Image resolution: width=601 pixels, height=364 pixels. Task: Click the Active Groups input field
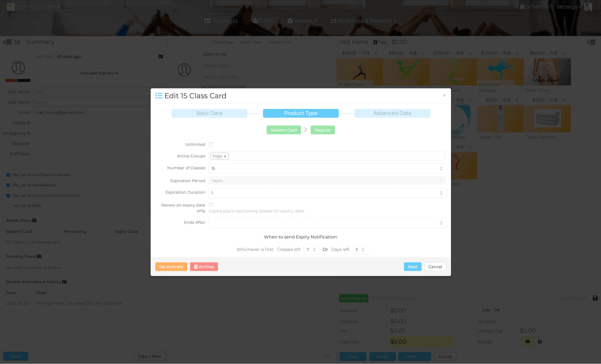coord(327,156)
